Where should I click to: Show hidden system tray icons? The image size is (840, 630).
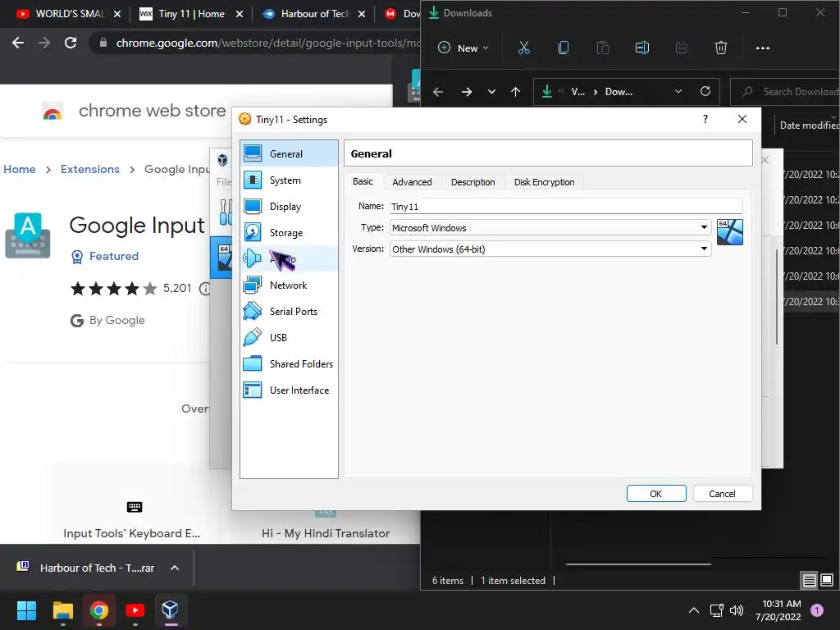[x=694, y=610]
